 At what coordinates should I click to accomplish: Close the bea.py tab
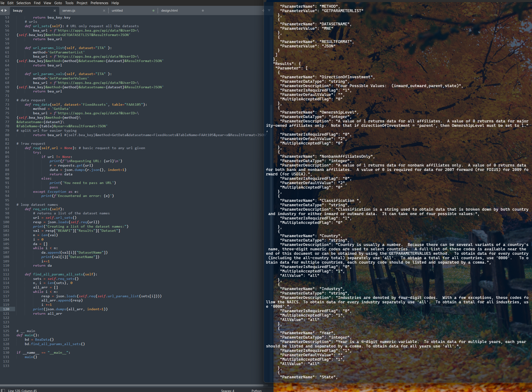55,10
